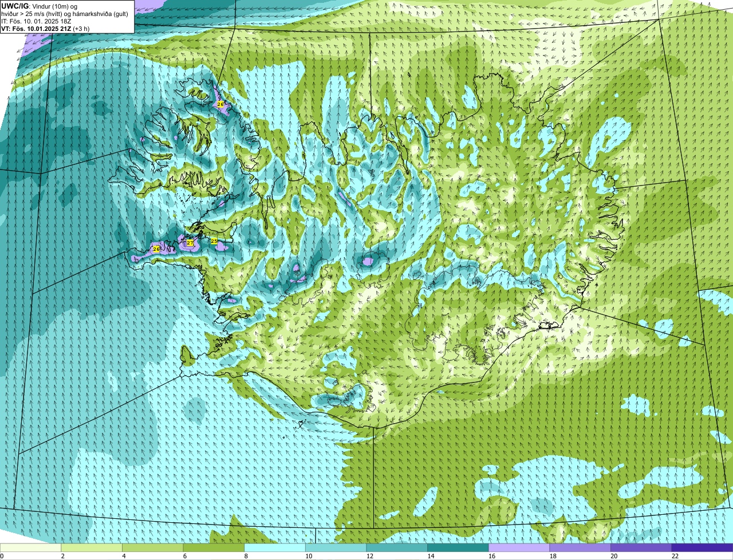Click the 4–6 m/s green legend swatch

(x=152, y=547)
